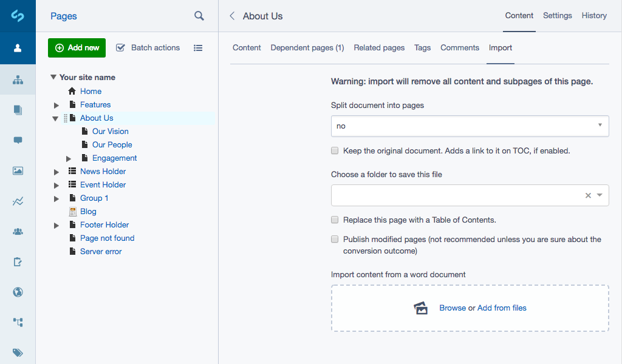Switch to the Settings tab
The width and height of the screenshot is (622, 364).
[x=557, y=16]
